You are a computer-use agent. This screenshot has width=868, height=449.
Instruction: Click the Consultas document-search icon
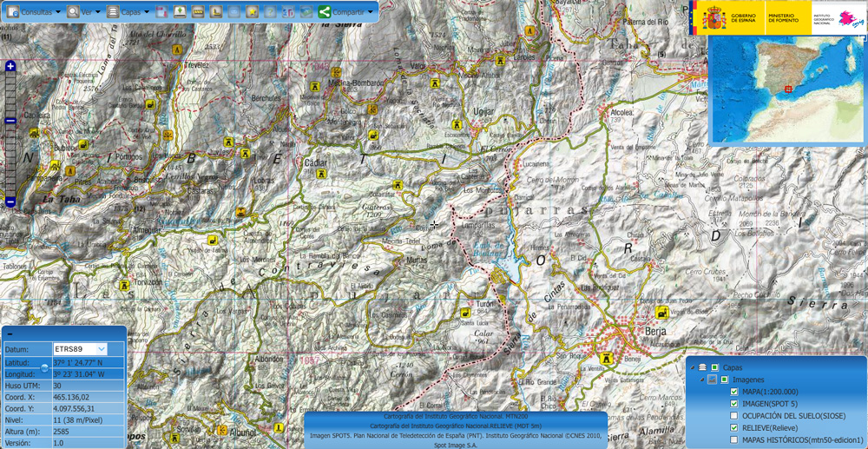(13, 11)
